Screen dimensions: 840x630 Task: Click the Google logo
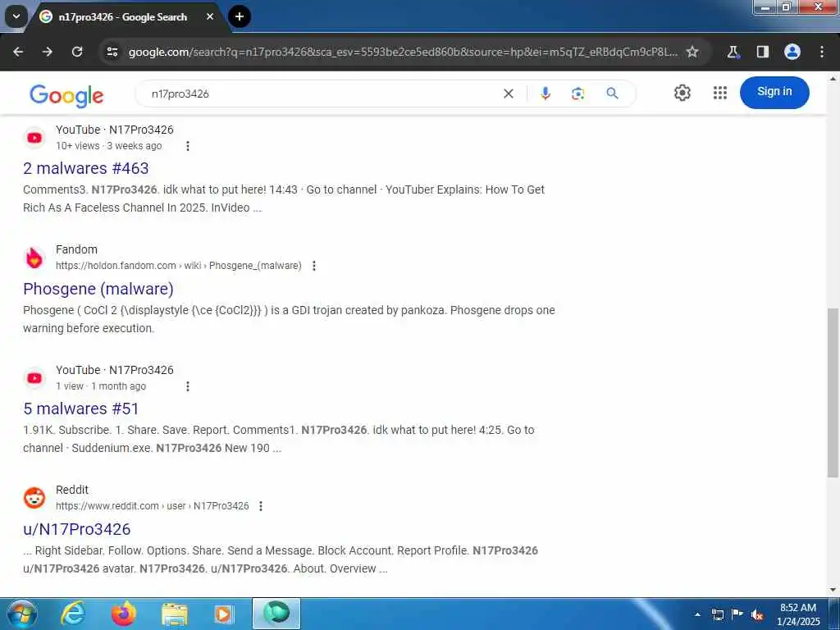[x=66, y=95]
